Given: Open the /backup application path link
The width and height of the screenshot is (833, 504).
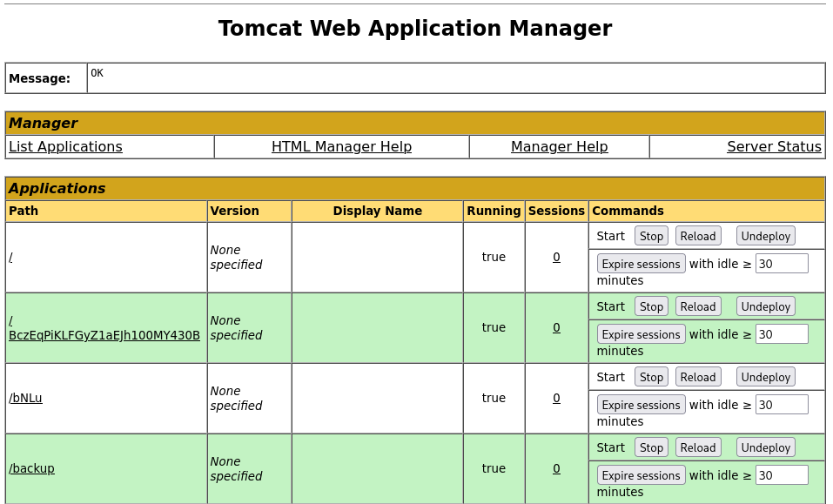Looking at the screenshot, I should 31,468.
